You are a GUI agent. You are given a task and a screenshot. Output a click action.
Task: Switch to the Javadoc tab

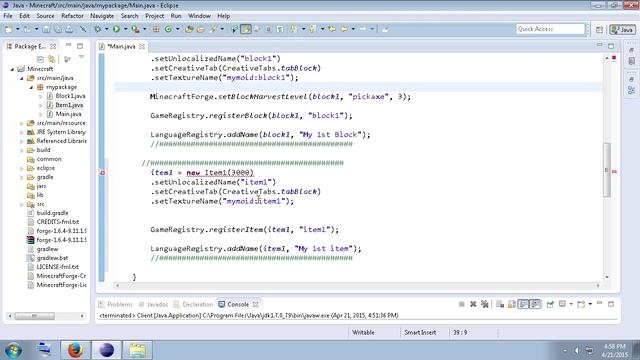pyautogui.click(x=153, y=304)
